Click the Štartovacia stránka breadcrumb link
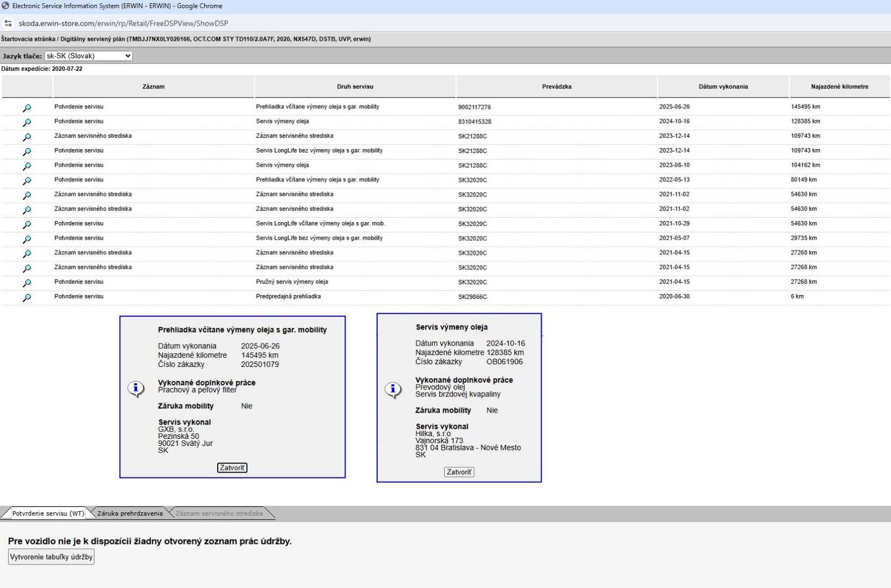Image resolution: width=891 pixels, height=588 pixels. click(28, 39)
